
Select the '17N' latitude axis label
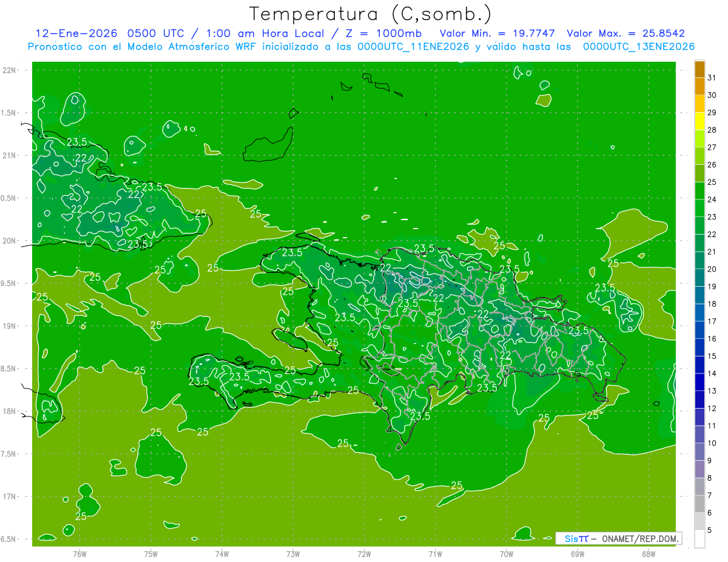click(10, 497)
